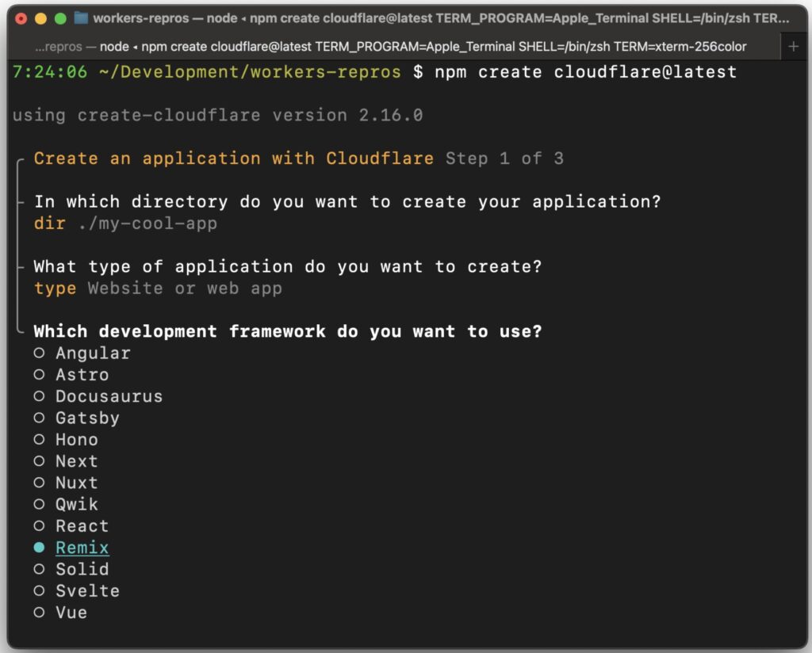The image size is (812, 653).
Task: Click the Website or web app value
Action: (x=185, y=288)
